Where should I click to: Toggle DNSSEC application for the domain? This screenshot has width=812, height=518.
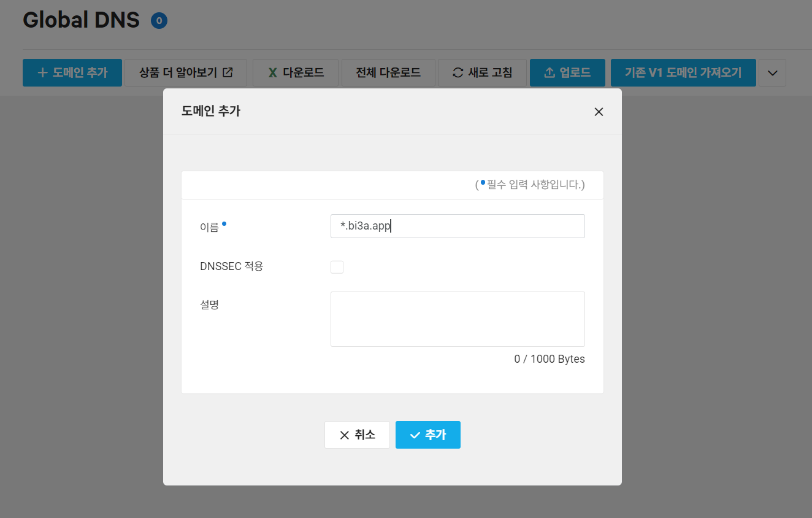(337, 266)
